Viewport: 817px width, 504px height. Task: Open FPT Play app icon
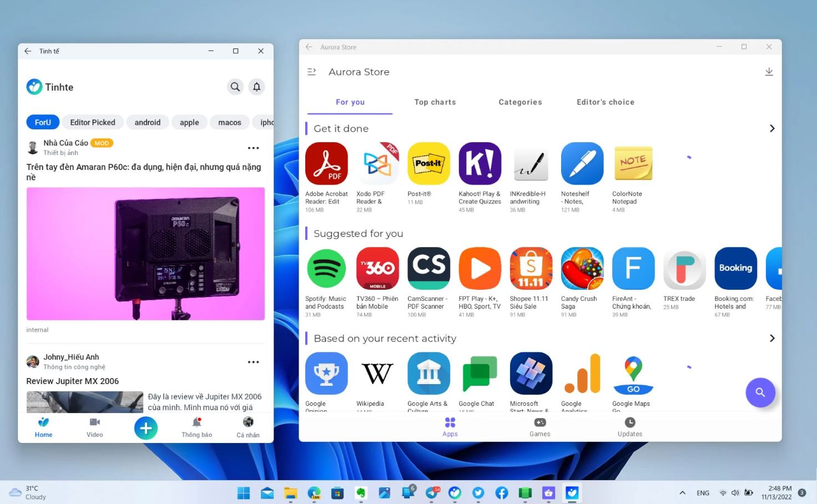tap(480, 268)
